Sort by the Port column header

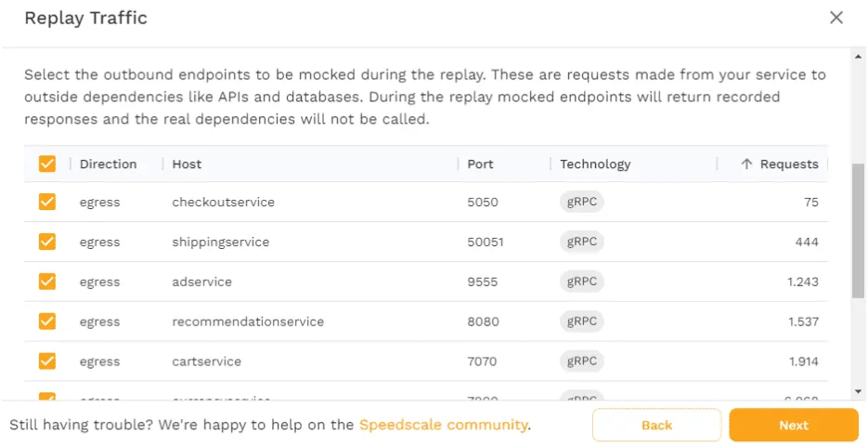pyautogui.click(x=481, y=164)
